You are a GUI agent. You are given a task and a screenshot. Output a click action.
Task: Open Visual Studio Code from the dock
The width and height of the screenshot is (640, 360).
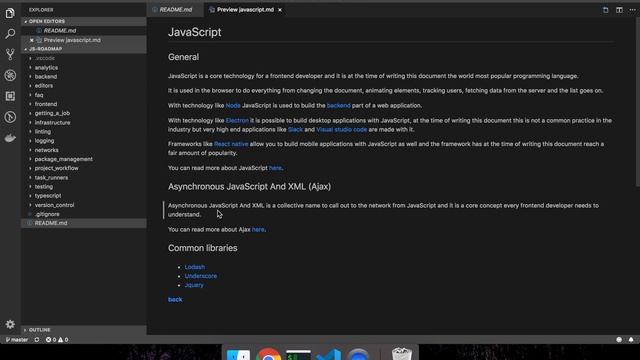point(329,354)
